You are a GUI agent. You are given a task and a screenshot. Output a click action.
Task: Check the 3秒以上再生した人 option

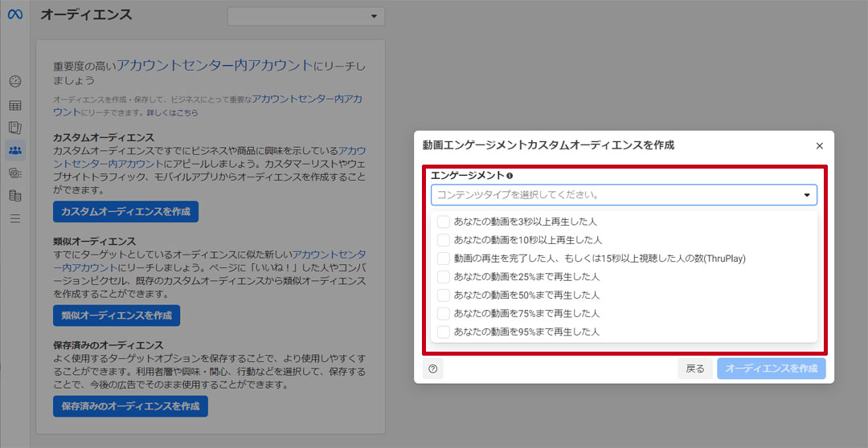pyautogui.click(x=444, y=222)
